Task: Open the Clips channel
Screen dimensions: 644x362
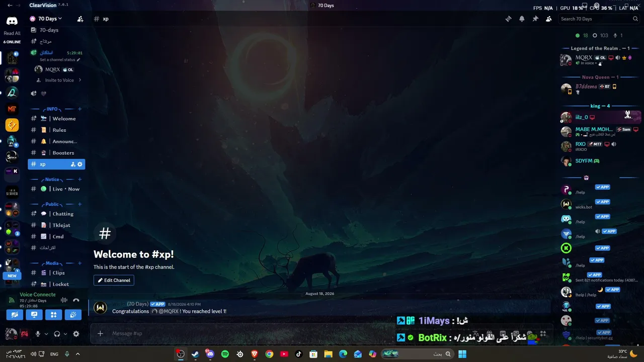Action: click(56, 273)
